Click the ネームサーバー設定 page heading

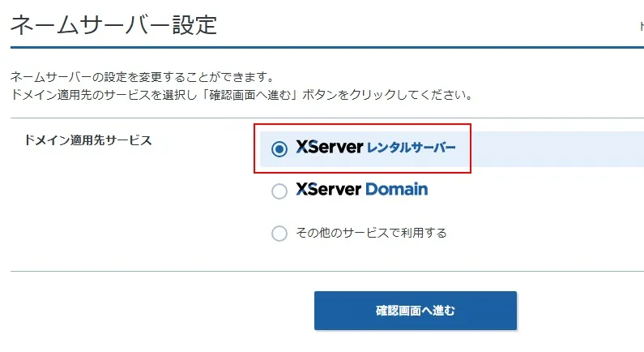pos(113,24)
